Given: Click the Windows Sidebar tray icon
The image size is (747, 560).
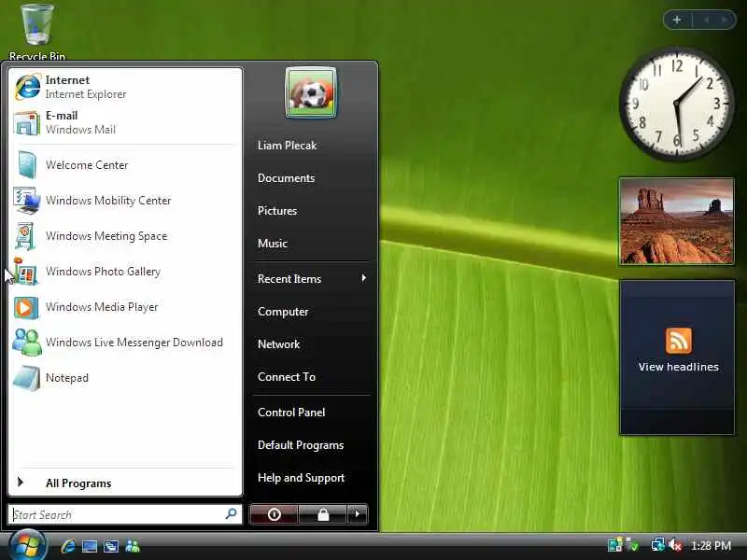Looking at the screenshot, I should point(615,545).
